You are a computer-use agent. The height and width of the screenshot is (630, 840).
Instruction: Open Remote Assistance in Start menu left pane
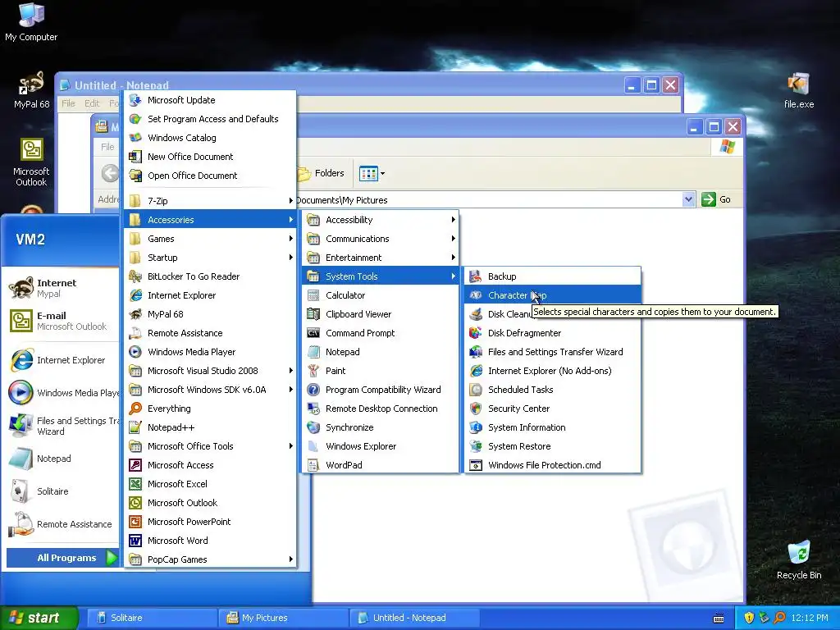pos(62,524)
